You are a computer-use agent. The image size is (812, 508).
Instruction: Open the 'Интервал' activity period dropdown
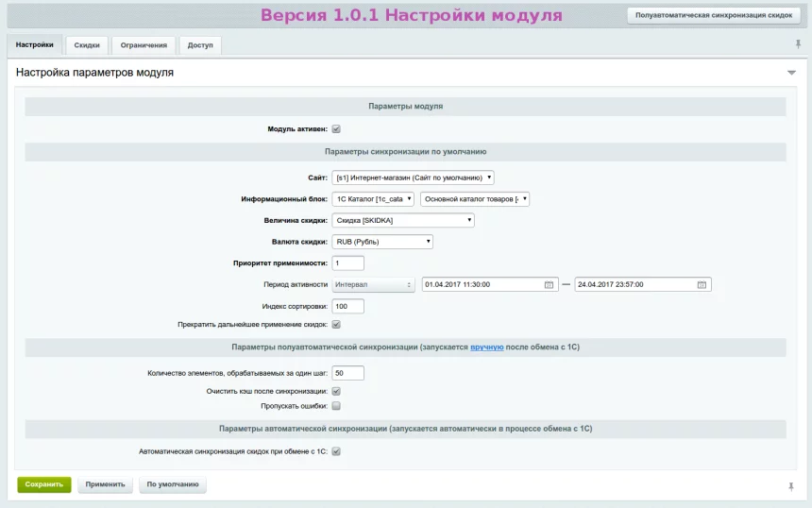(374, 284)
